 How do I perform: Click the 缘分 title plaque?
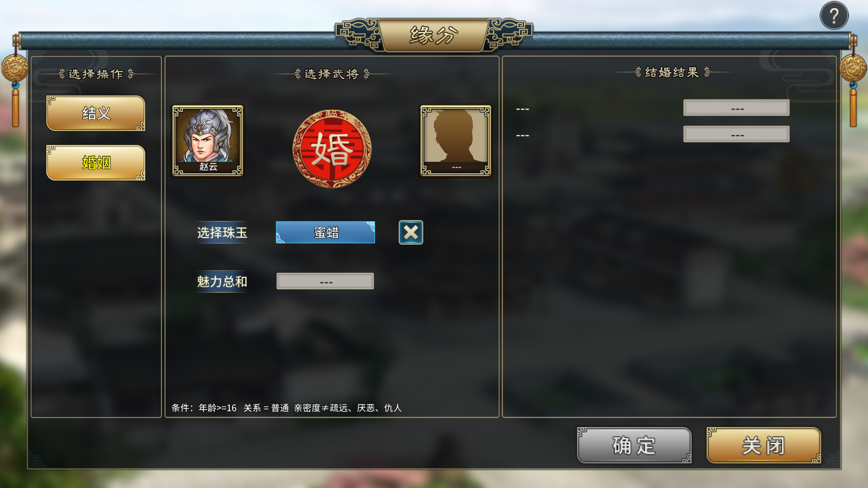tap(434, 35)
